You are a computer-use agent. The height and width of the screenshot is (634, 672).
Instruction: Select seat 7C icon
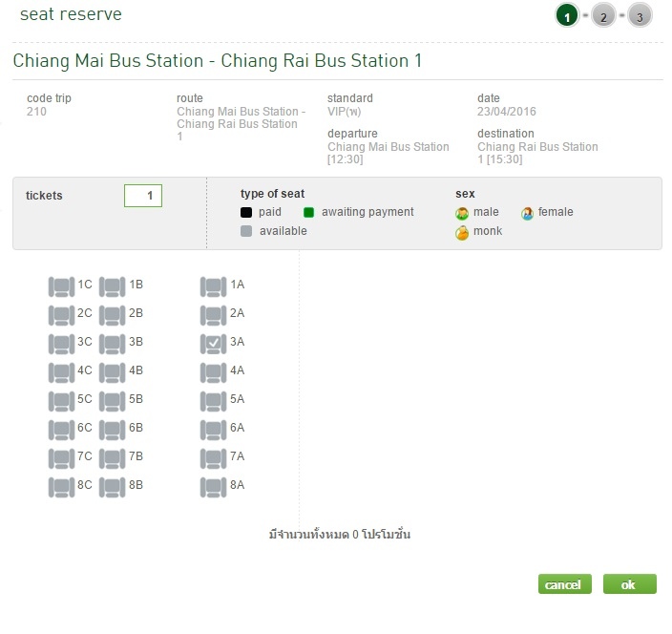61,457
